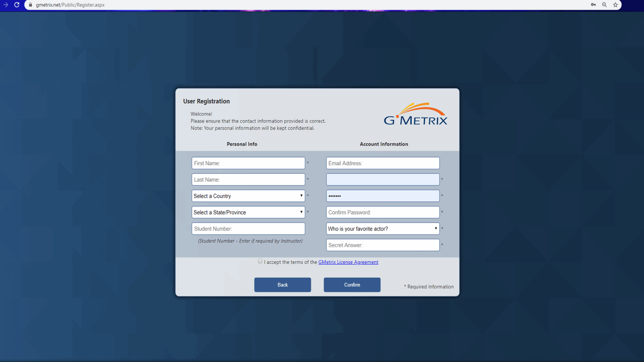Click the browser forward arrow

[x=6, y=5]
